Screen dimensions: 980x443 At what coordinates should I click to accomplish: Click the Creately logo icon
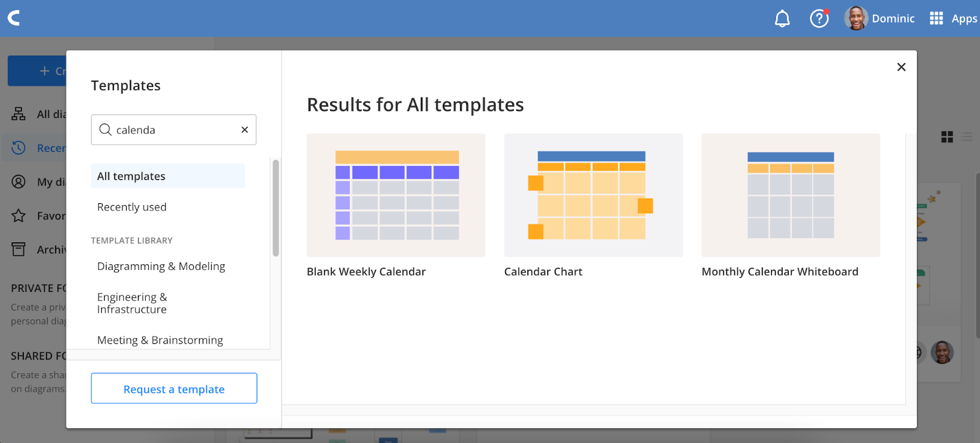[x=14, y=18]
